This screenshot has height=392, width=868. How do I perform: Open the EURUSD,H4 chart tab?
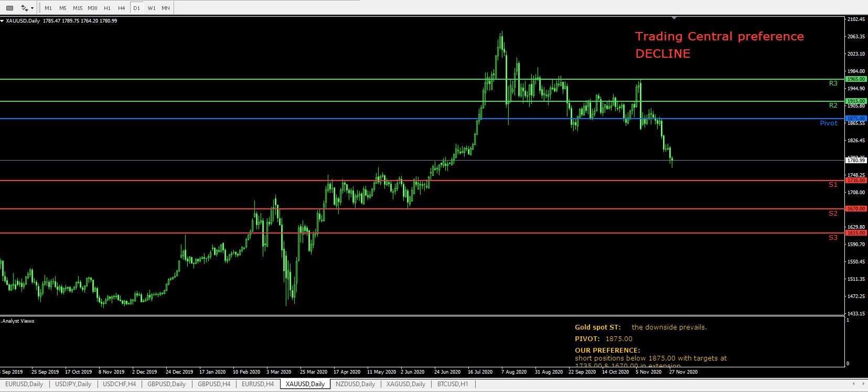(258, 384)
